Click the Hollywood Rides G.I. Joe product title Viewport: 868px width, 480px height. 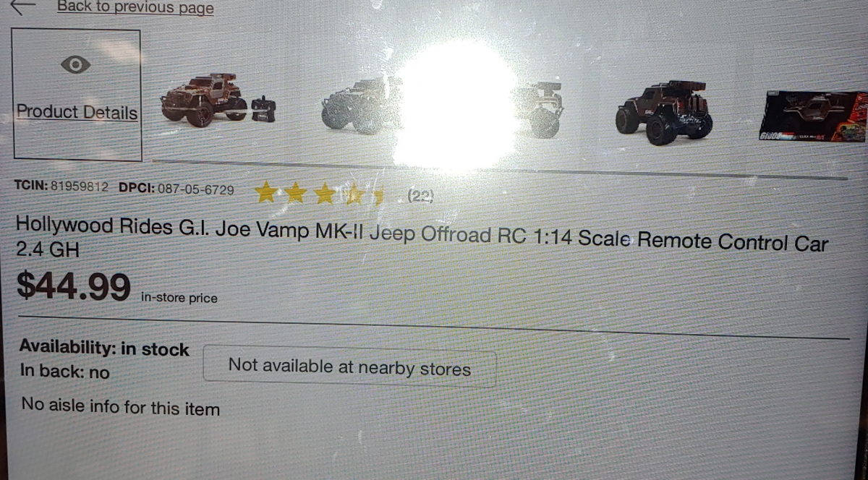pyautogui.click(x=421, y=237)
